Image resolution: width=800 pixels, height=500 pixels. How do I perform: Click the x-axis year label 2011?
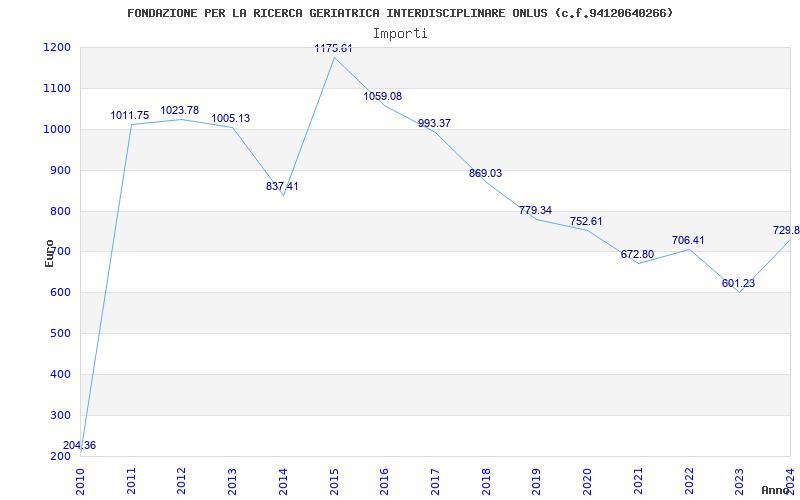tap(131, 481)
